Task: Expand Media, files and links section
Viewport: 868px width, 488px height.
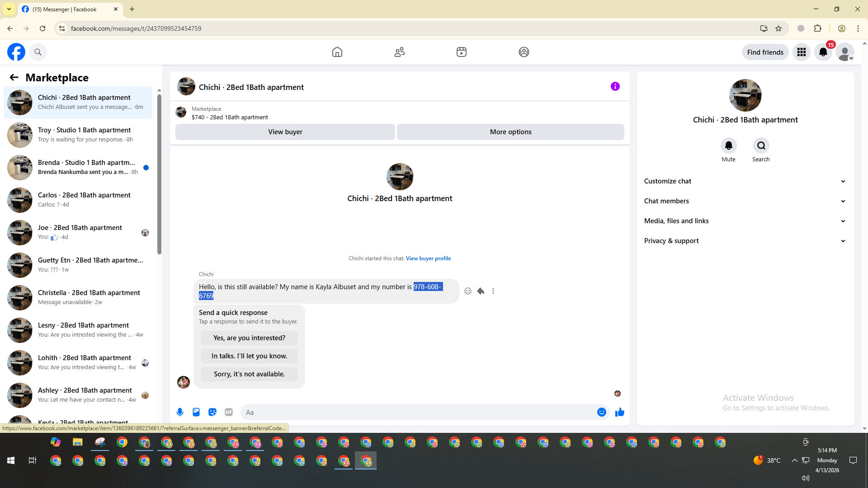Action: 745,221
